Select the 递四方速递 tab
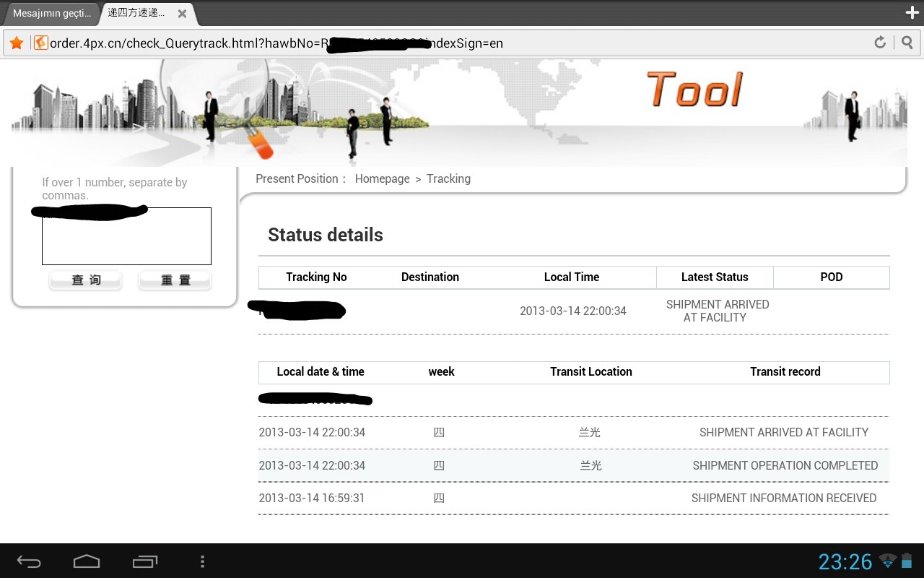924x578 pixels. pyautogui.click(x=137, y=13)
